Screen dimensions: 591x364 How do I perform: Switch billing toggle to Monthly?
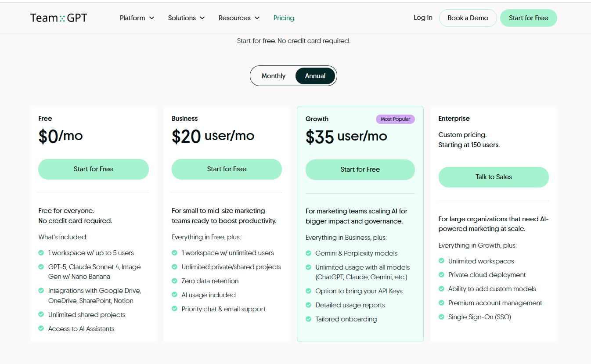274,76
